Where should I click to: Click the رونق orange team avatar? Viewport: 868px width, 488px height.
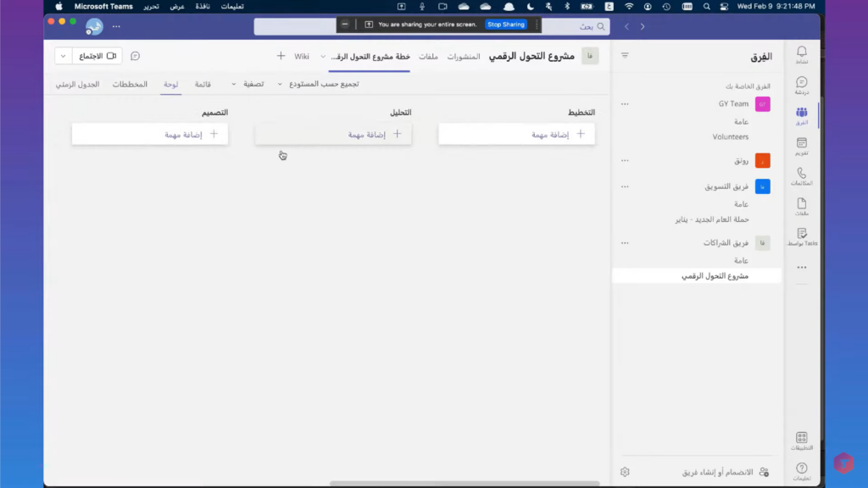click(762, 160)
